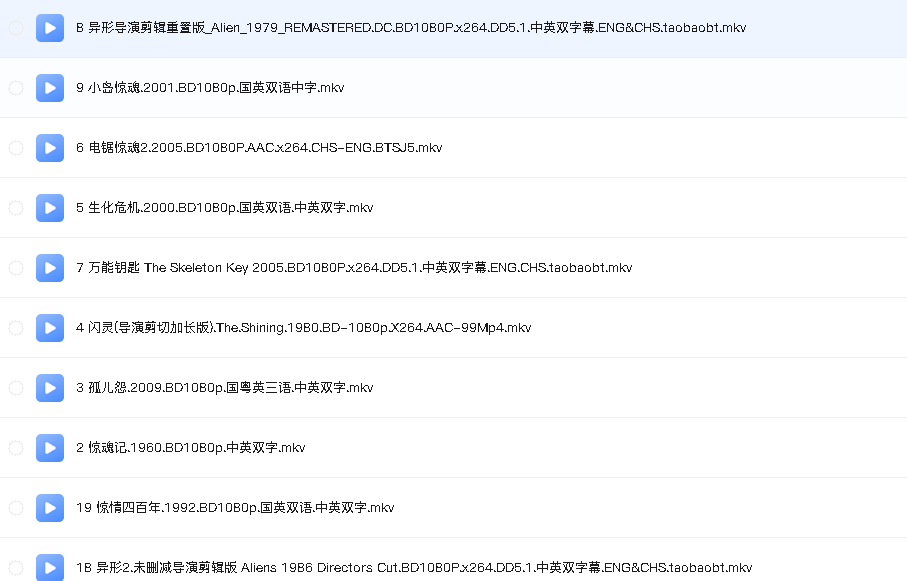Click the play icon beside 小岛惊魂.2001
Image resolution: width=907 pixels, height=581 pixels.
[x=50, y=88]
